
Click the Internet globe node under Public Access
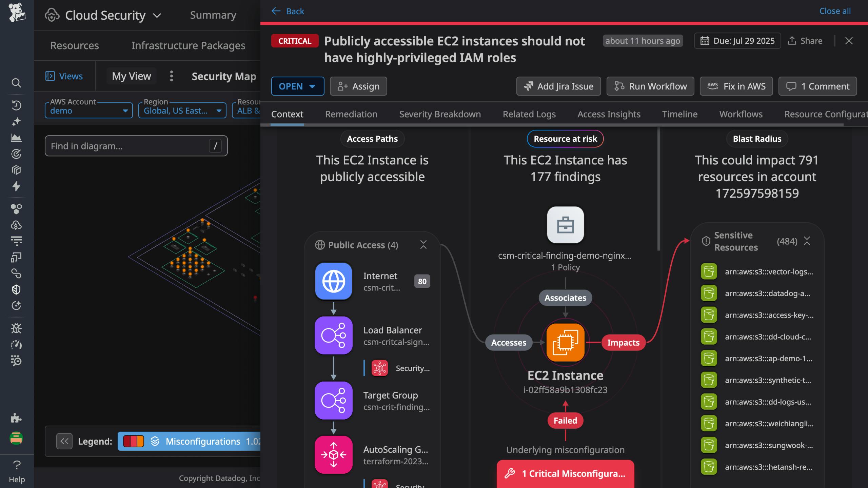333,281
